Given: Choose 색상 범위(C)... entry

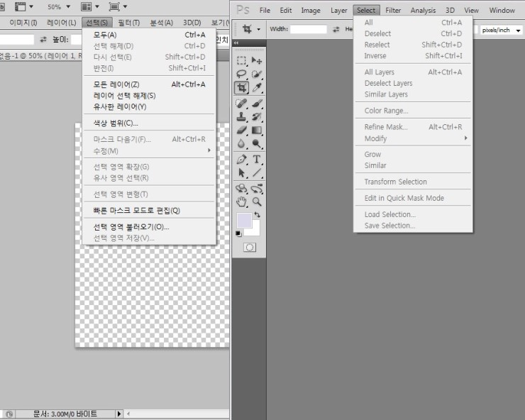Looking at the screenshot, I should pos(149,123).
